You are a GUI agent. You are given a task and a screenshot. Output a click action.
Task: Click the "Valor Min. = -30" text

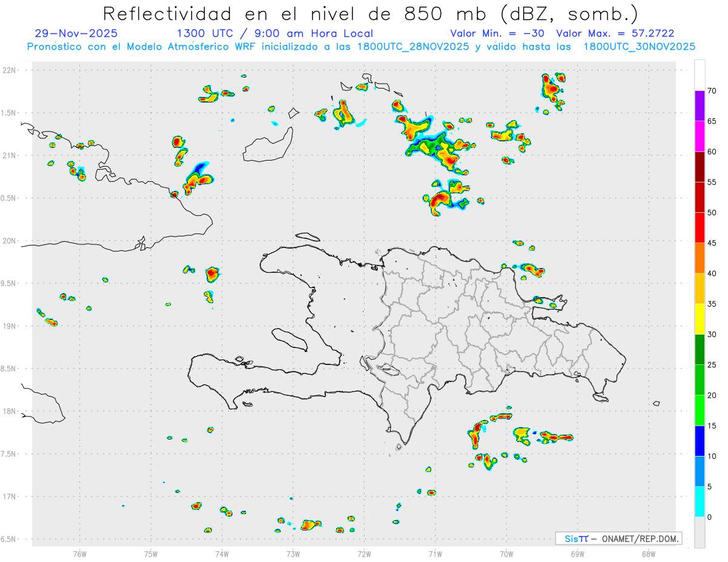497,33
